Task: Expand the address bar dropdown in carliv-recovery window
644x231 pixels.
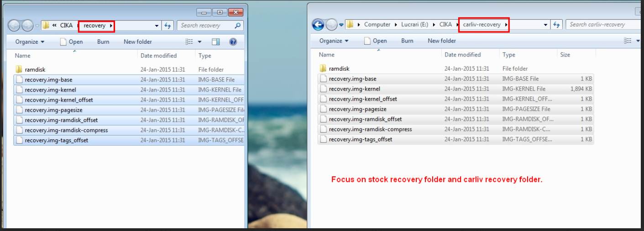Action: pos(545,25)
